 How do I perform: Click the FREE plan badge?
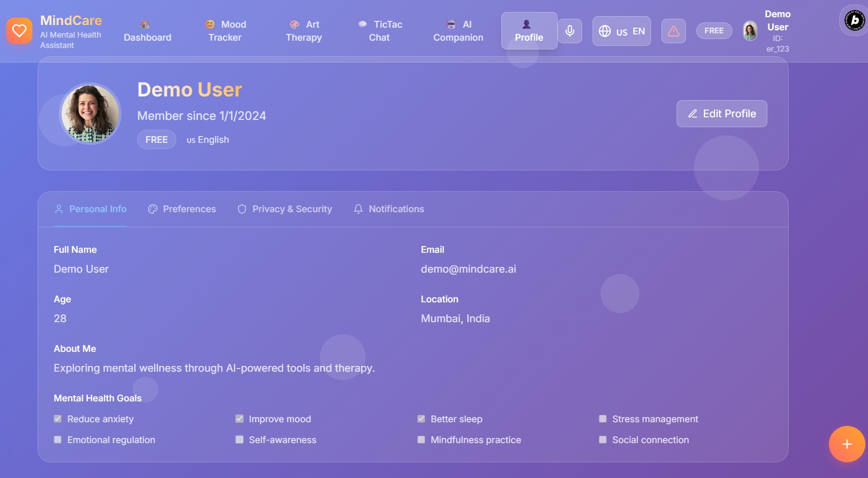714,31
